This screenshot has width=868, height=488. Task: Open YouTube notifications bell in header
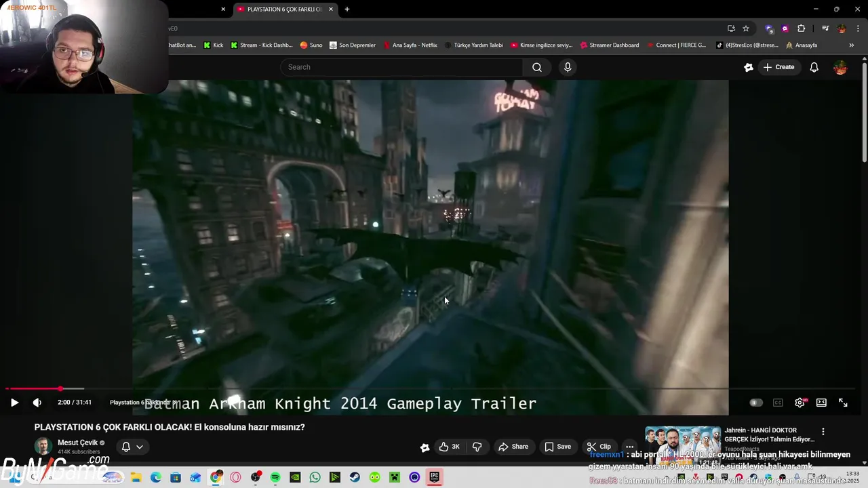814,67
